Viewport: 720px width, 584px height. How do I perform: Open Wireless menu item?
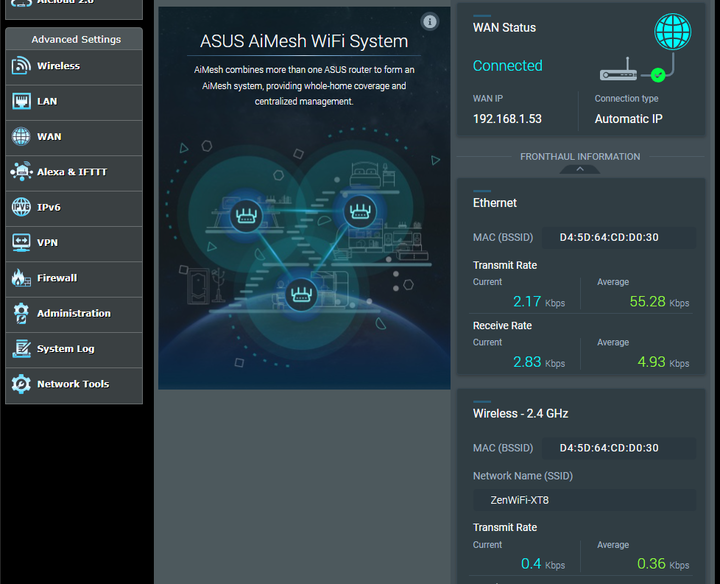74,67
